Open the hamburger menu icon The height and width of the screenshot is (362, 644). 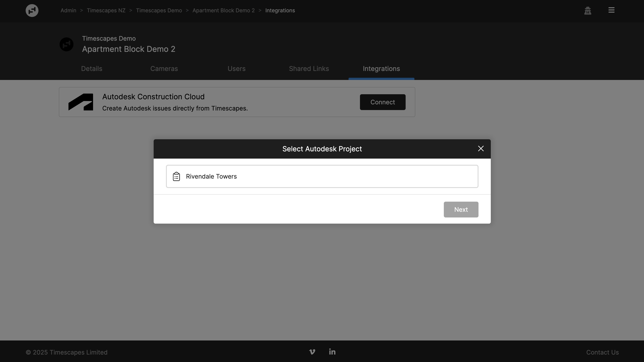(x=611, y=10)
